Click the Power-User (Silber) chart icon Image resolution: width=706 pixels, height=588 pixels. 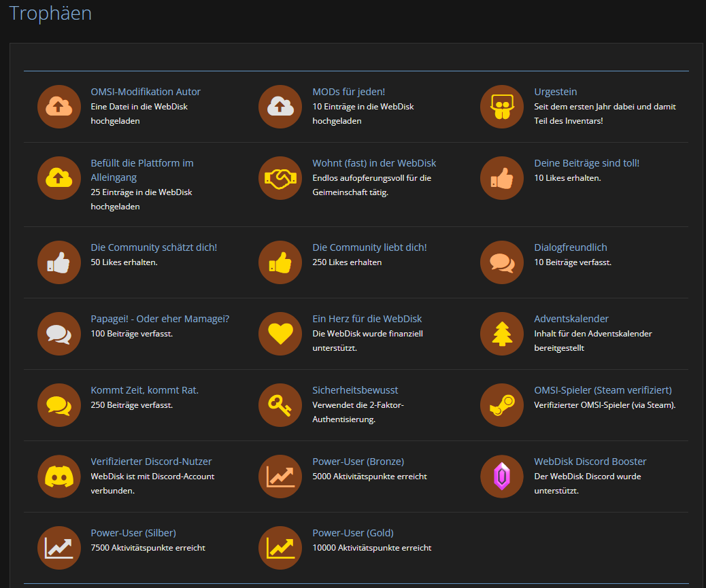pyautogui.click(x=58, y=548)
